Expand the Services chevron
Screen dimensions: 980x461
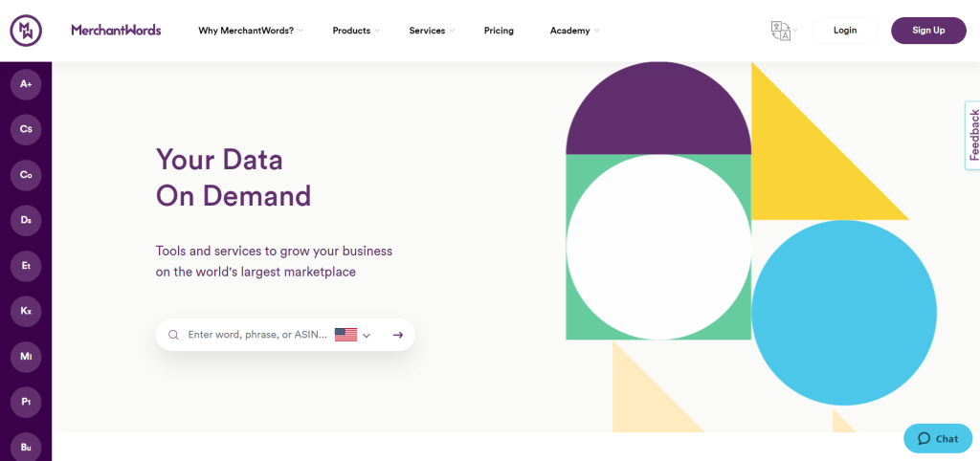pyautogui.click(x=452, y=31)
